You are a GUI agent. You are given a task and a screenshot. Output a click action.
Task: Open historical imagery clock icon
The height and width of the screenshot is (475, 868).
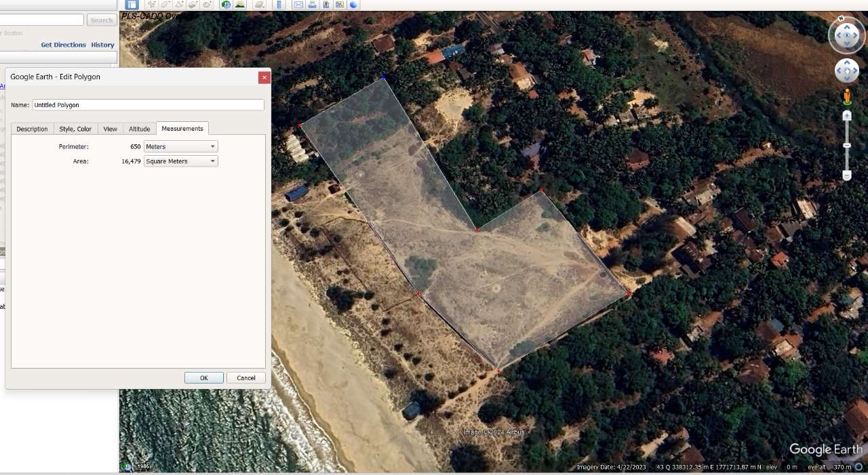pos(226,4)
